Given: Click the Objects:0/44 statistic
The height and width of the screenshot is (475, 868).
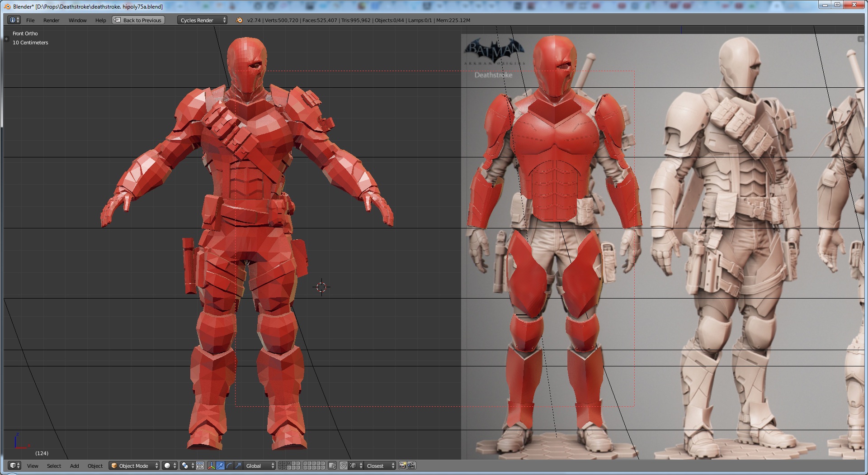Looking at the screenshot, I should tap(390, 20).
